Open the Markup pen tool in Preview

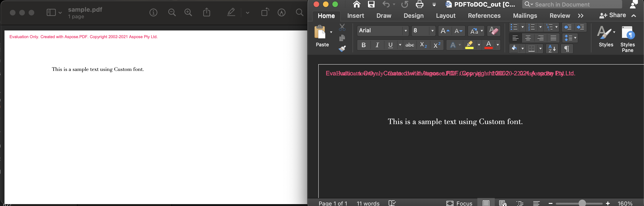tap(231, 12)
